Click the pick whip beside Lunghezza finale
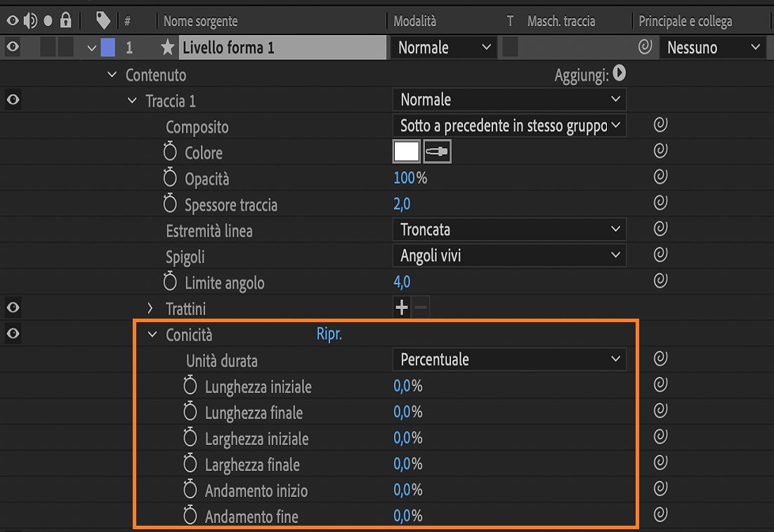Viewport: 774px width, 532px height. tap(660, 410)
